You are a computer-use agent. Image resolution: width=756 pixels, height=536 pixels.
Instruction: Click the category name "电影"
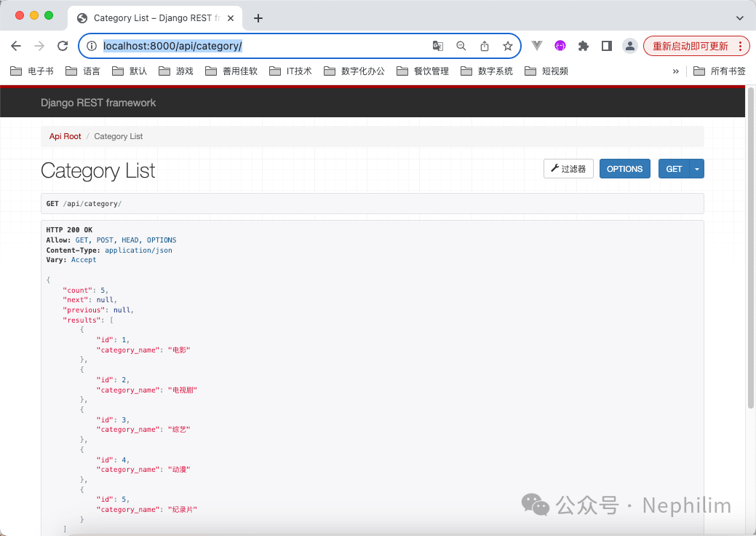tap(179, 350)
